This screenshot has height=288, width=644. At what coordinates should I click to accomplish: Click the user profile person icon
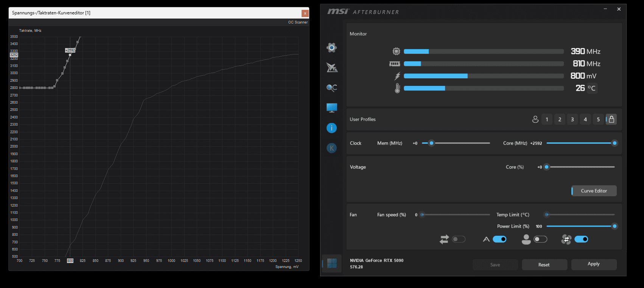[x=535, y=119]
